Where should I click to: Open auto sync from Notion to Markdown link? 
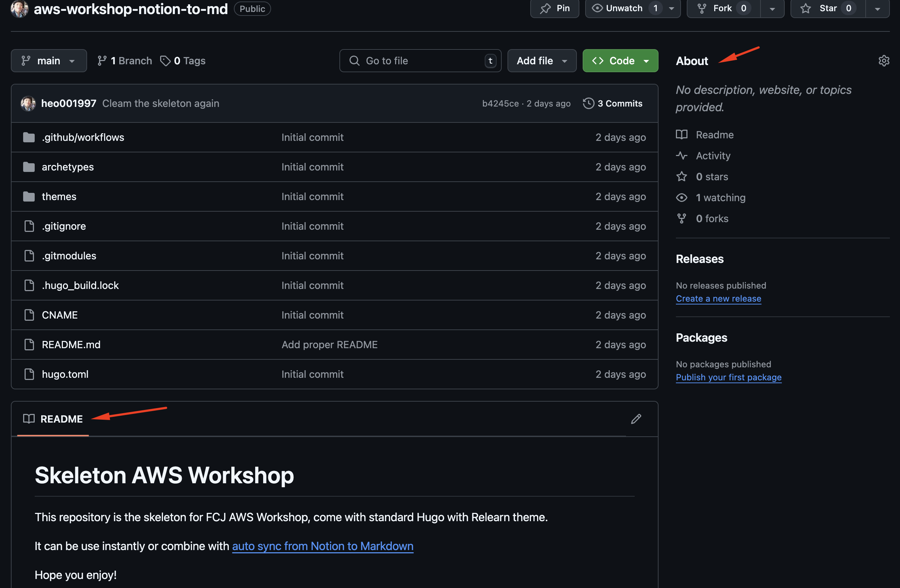coord(322,546)
